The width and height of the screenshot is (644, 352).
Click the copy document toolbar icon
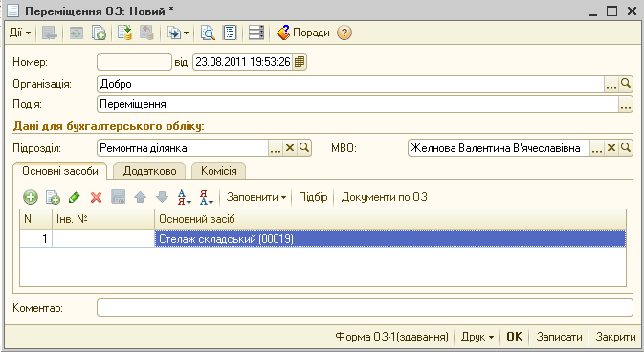[99, 33]
